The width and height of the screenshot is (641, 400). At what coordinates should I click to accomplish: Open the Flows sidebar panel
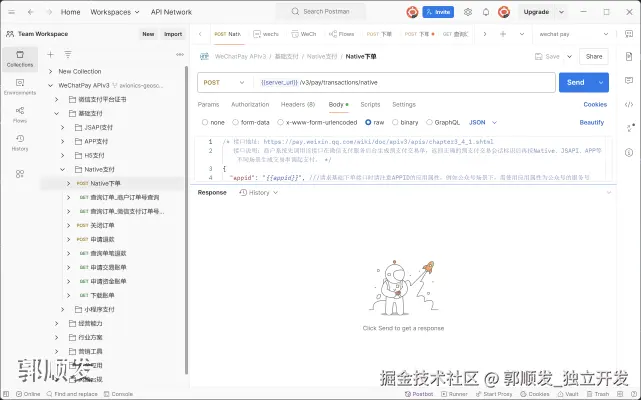click(x=20, y=115)
